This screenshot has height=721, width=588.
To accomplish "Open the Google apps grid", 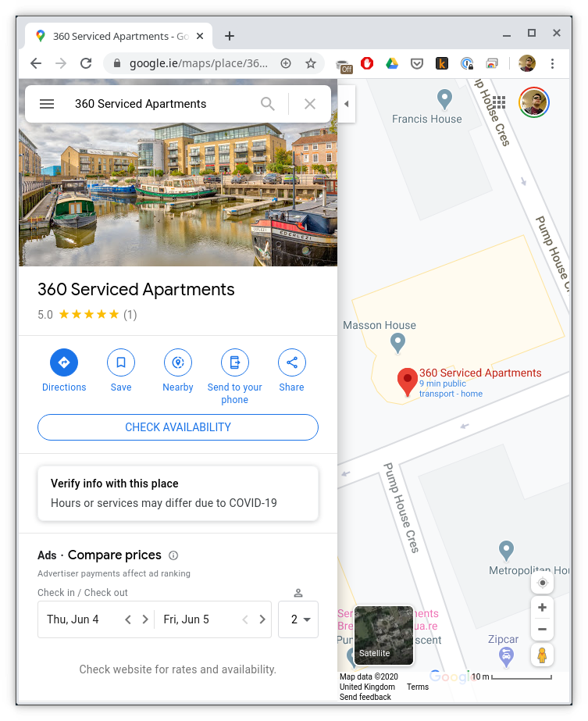I will [499, 102].
